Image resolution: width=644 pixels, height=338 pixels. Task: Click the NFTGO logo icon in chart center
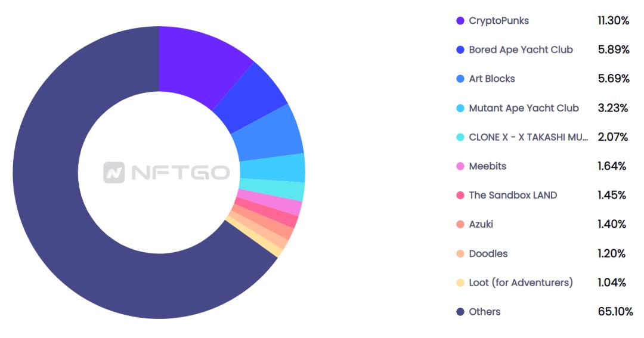pyautogui.click(x=114, y=172)
